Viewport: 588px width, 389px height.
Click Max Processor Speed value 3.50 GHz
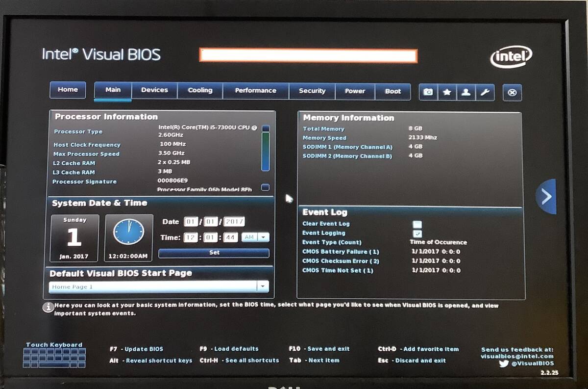[172, 153]
